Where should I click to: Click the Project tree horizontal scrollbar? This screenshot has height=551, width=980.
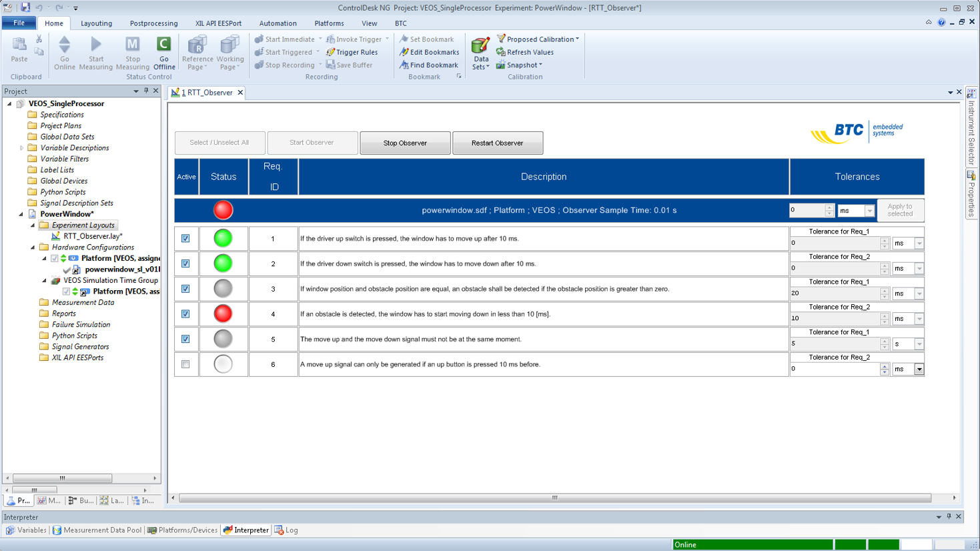62,478
